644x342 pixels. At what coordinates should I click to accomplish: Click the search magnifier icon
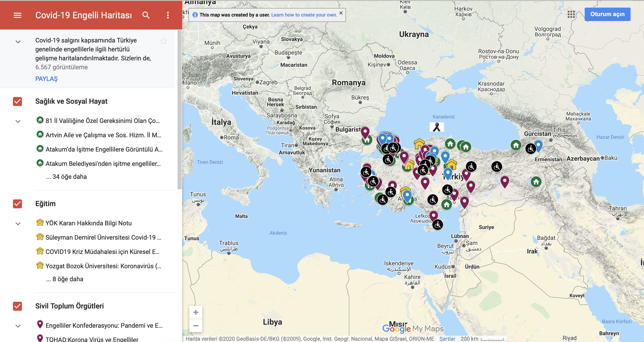[x=146, y=15]
